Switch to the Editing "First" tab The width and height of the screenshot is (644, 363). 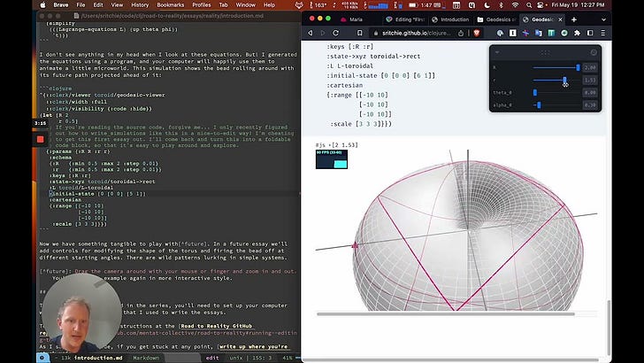(x=405, y=19)
